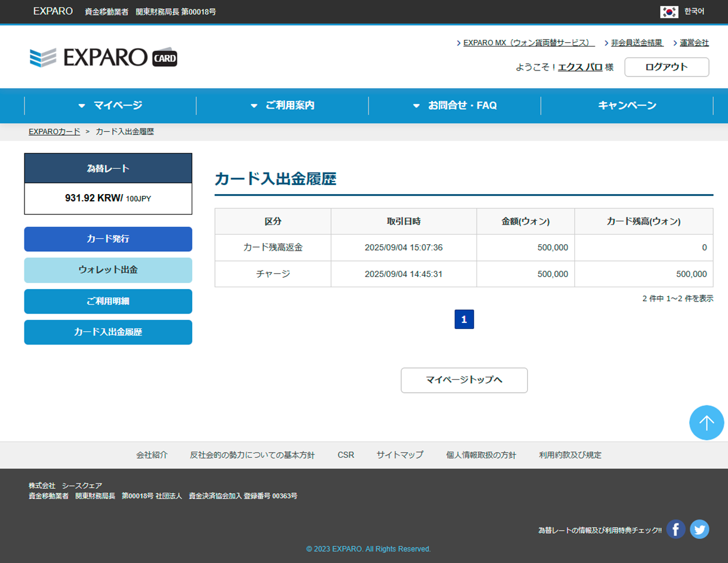Click the カード発行 sidebar button
Image resolution: width=728 pixels, height=563 pixels.
[x=108, y=239]
